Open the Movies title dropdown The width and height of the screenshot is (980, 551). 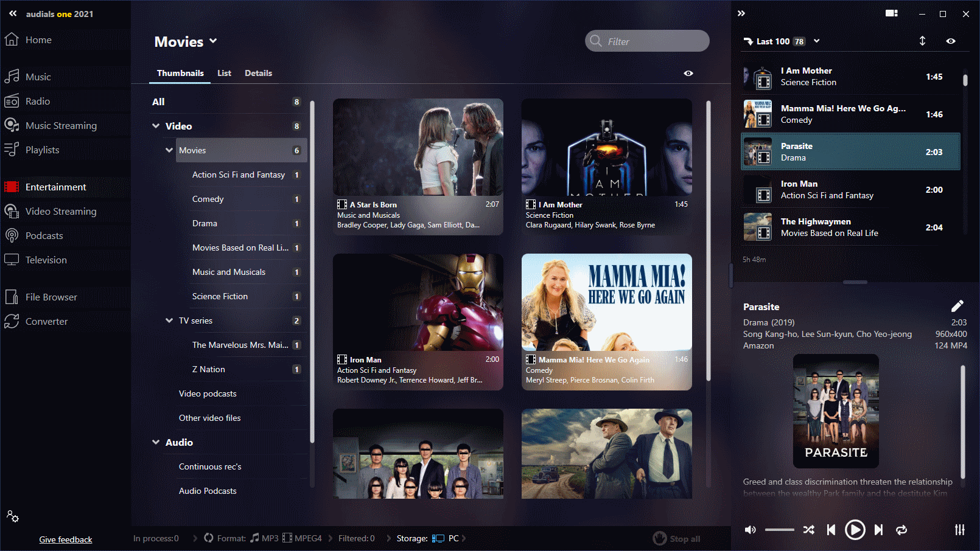(x=213, y=41)
